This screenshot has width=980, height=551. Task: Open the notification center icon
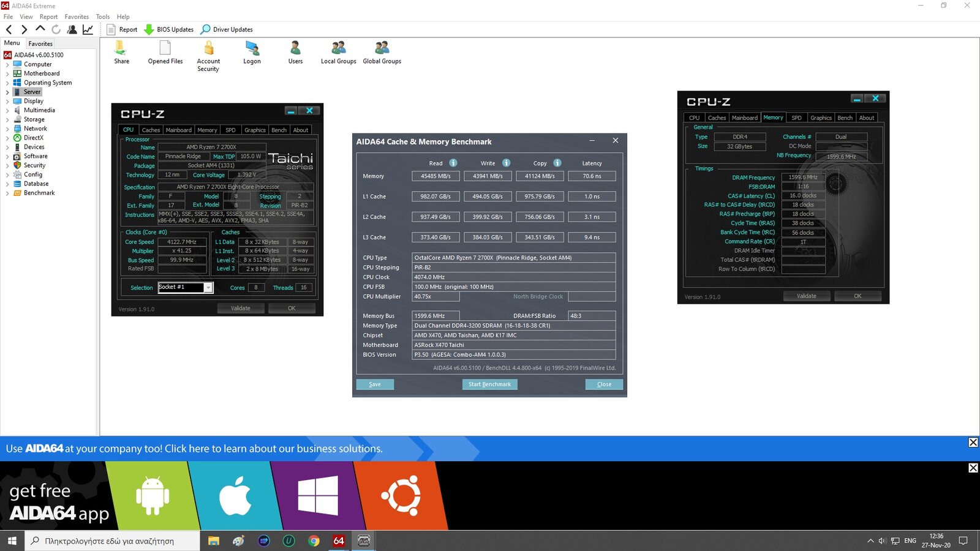point(963,541)
